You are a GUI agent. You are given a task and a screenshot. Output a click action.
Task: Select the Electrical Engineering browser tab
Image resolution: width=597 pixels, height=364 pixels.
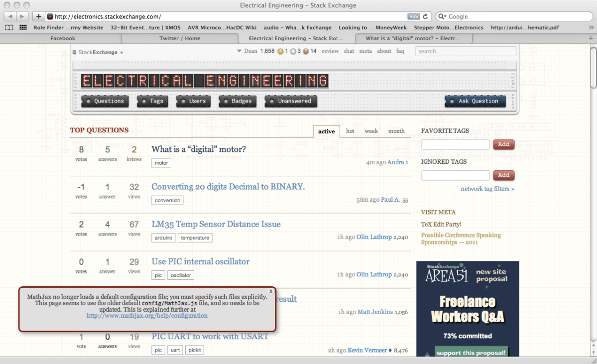296,38
